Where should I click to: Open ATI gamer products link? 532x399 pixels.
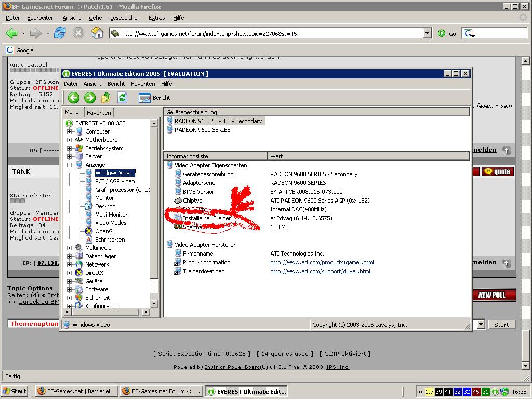(x=322, y=262)
